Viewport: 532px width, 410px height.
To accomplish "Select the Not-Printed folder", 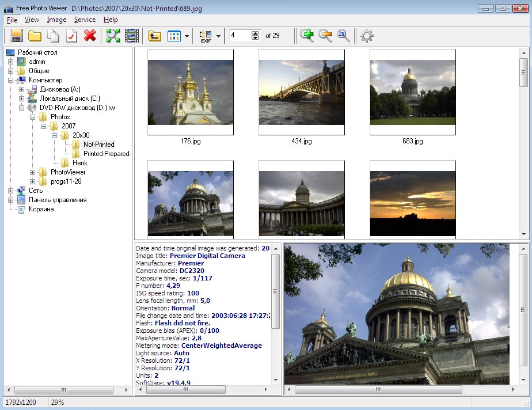I will [98, 145].
